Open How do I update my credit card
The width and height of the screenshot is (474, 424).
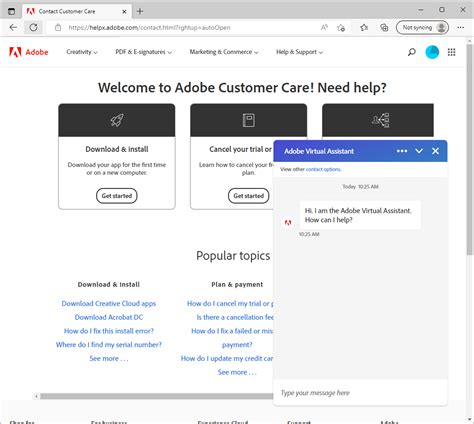[227, 358]
